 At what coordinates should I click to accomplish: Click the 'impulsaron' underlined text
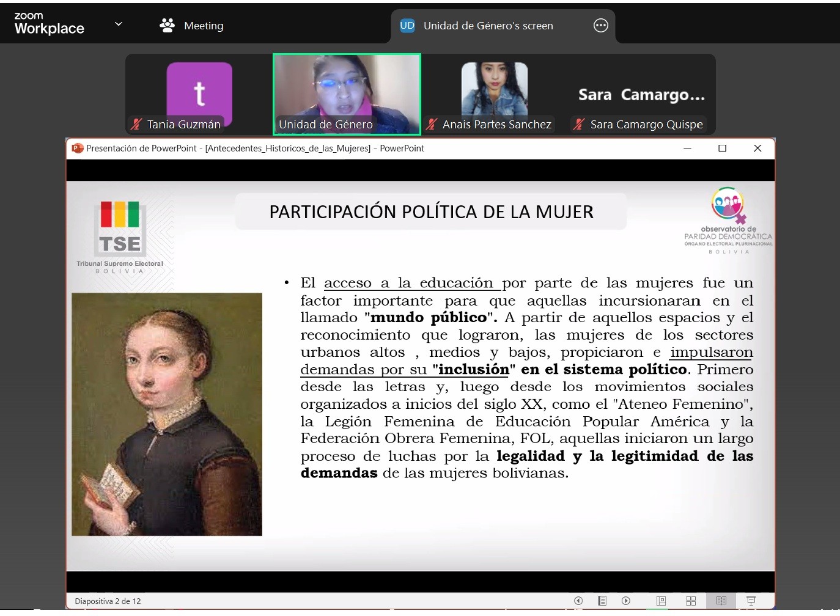[711, 353]
